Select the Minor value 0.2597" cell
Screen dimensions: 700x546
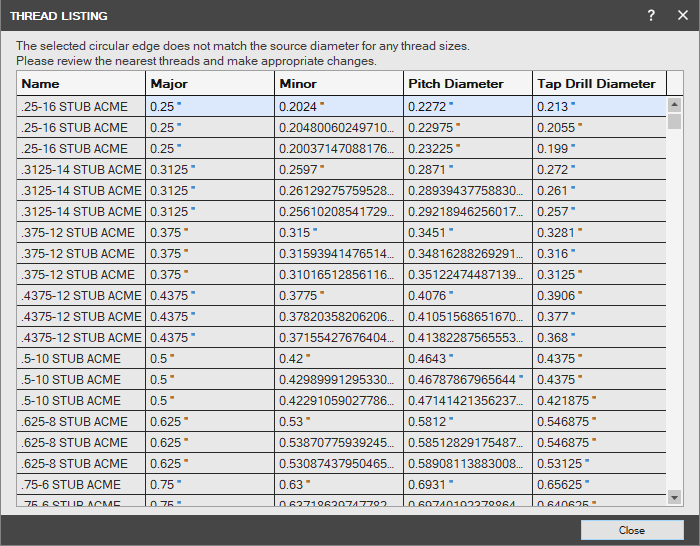click(339, 170)
